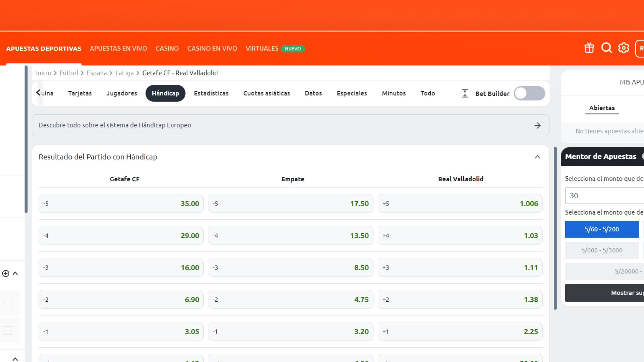The width and height of the screenshot is (644, 362).
Task: Click the left sidebar scrollbar
Action: point(26,139)
